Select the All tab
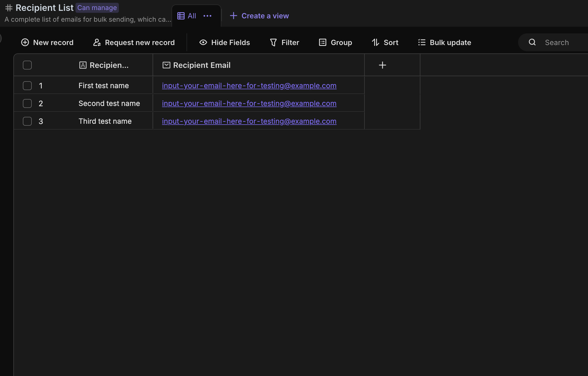Viewport: 588px width, 376px height. click(x=192, y=15)
